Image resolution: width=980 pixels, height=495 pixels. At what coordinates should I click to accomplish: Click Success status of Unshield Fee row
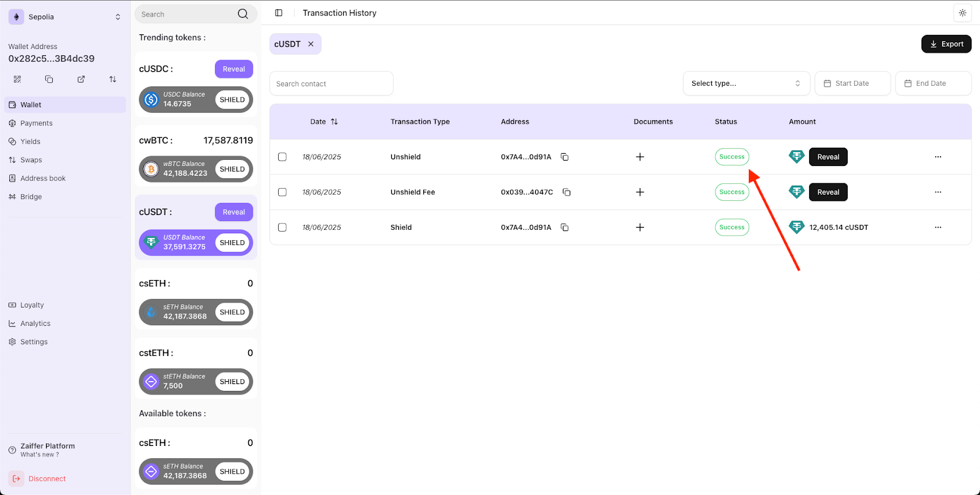732,192
